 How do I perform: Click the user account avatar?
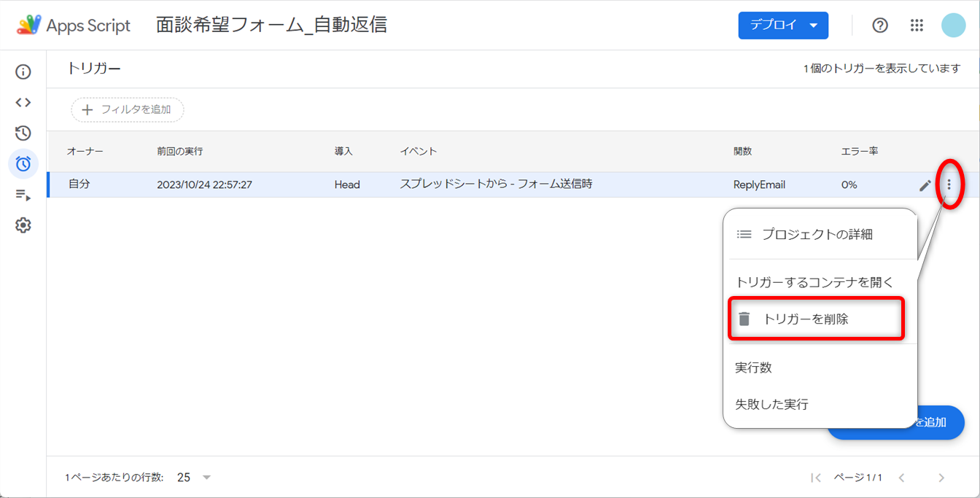(x=953, y=26)
